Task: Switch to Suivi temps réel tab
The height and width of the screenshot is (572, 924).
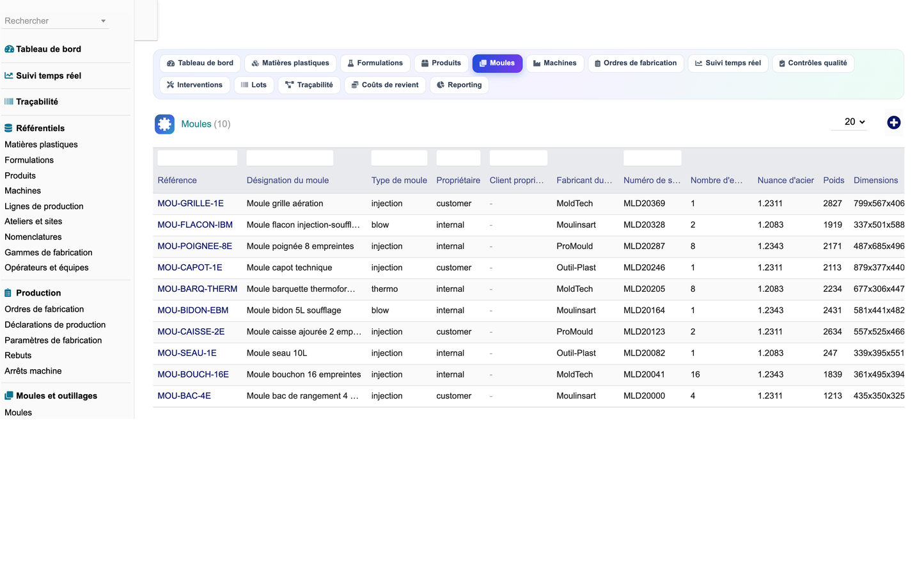Action: [x=728, y=63]
